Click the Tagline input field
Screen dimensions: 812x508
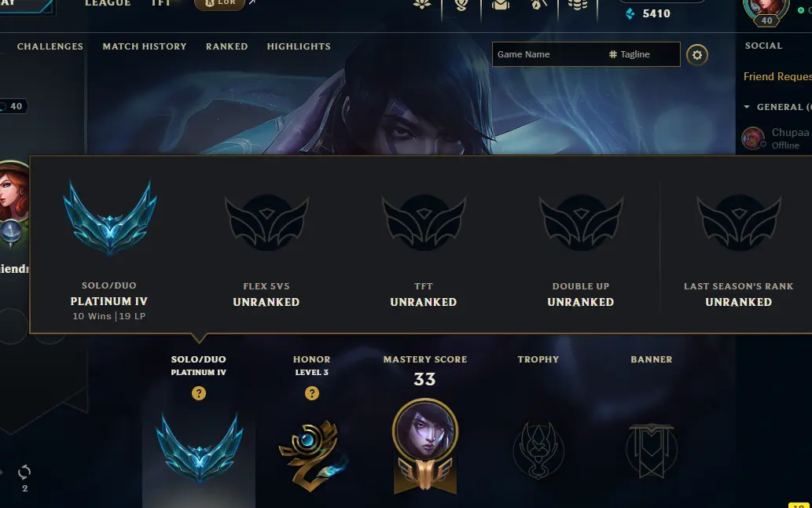642,54
